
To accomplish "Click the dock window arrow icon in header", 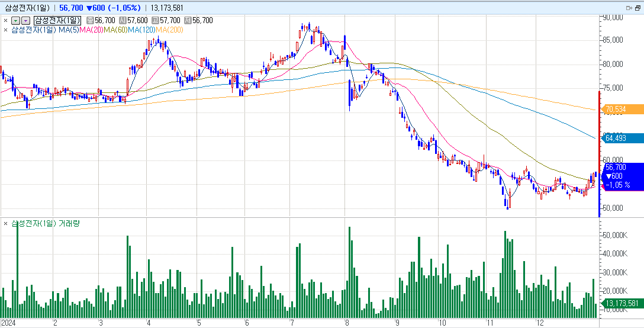I will tap(629, 7).
